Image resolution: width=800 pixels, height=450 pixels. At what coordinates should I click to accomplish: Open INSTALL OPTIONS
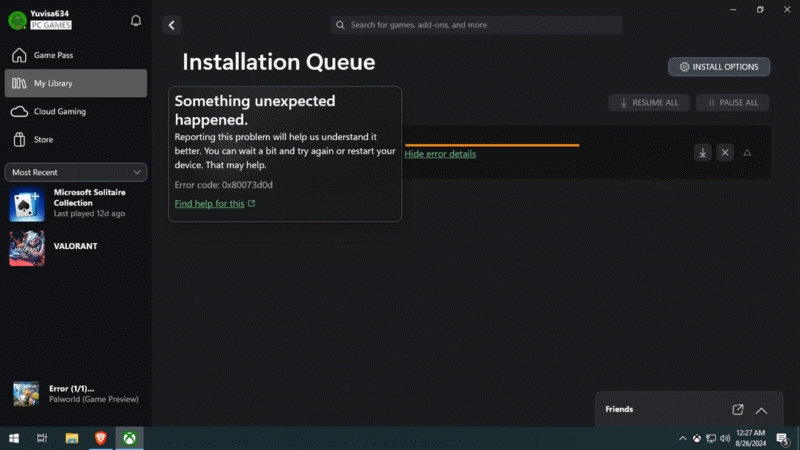pos(719,67)
